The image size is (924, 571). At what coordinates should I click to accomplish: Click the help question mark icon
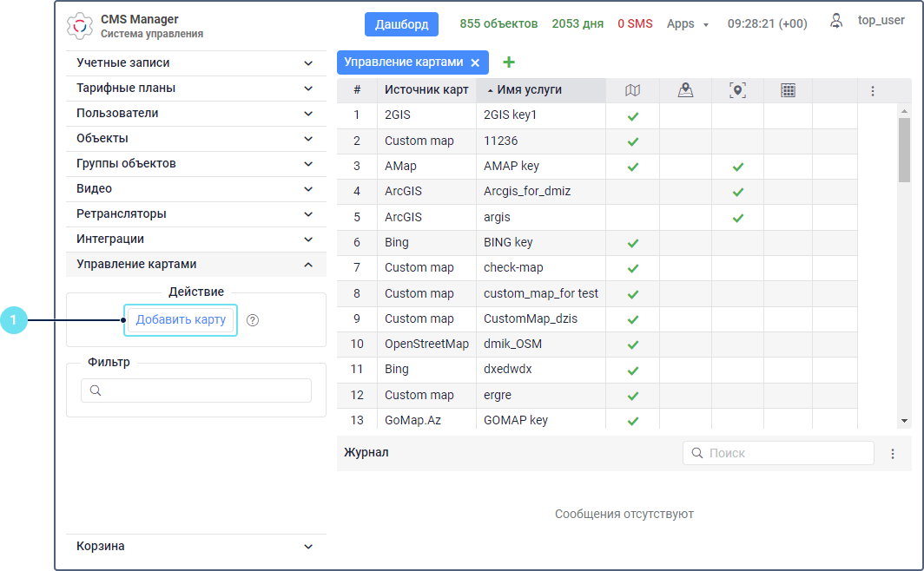tap(253, 320)
